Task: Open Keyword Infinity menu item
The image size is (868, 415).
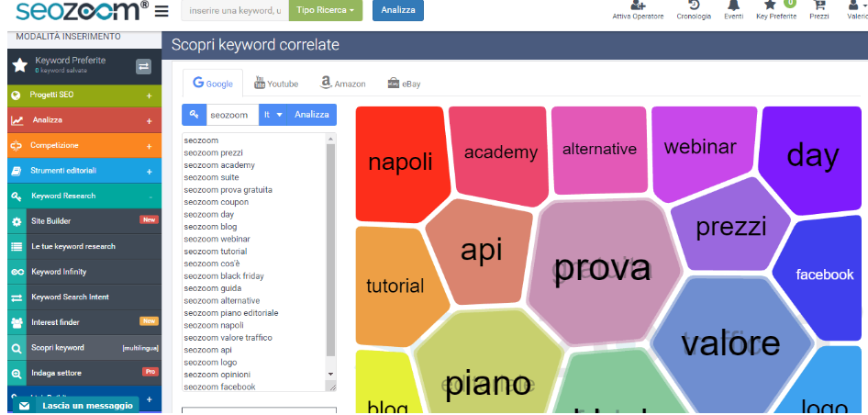Action: coord(84,272)
